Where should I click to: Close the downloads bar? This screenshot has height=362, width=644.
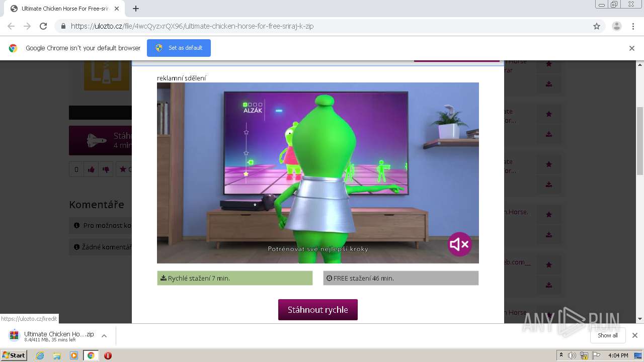(635, 335)
